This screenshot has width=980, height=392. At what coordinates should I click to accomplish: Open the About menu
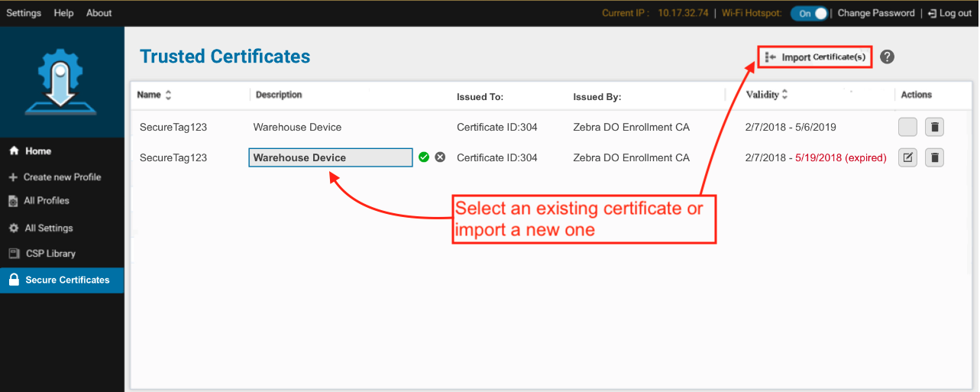(99, 13)
